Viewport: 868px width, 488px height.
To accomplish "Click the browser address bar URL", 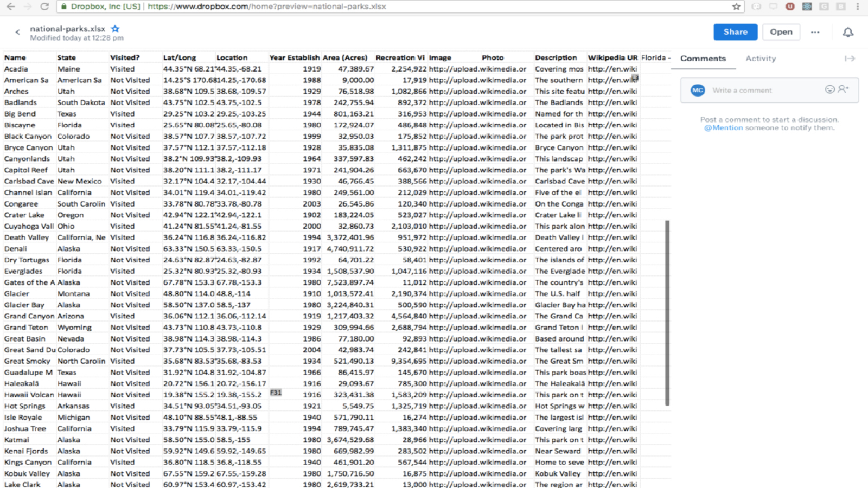I will pos(266,7).
